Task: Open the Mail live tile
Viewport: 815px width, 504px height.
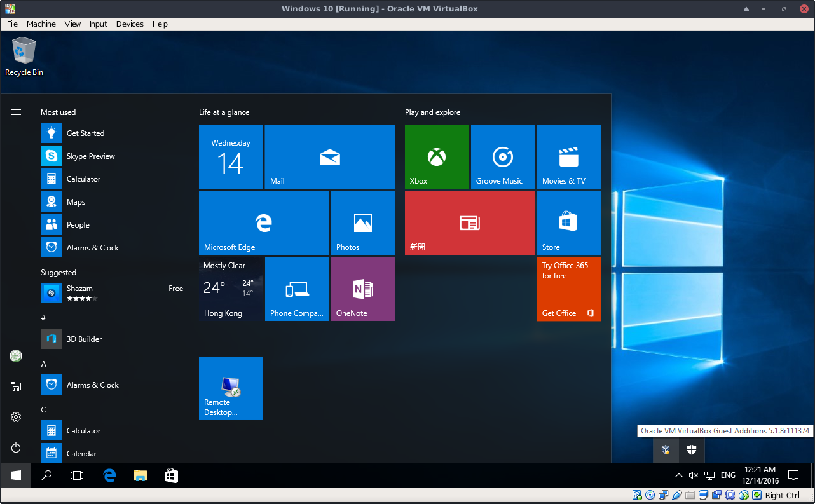Action: 330,157
